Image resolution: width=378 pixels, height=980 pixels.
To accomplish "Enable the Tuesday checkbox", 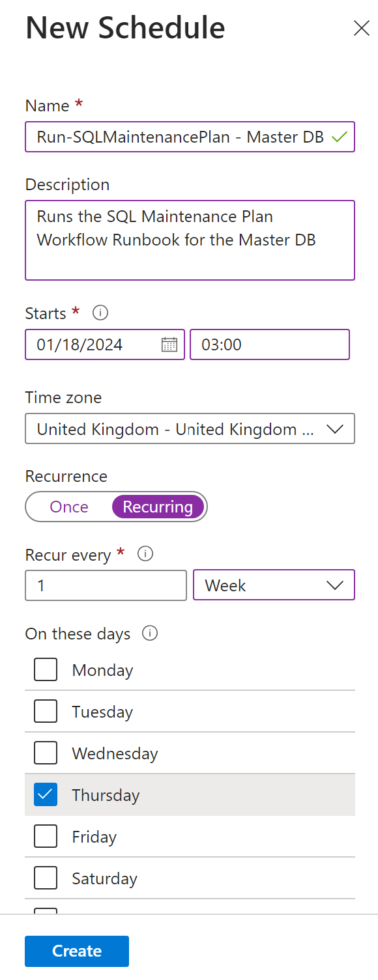I will (46, 711).
